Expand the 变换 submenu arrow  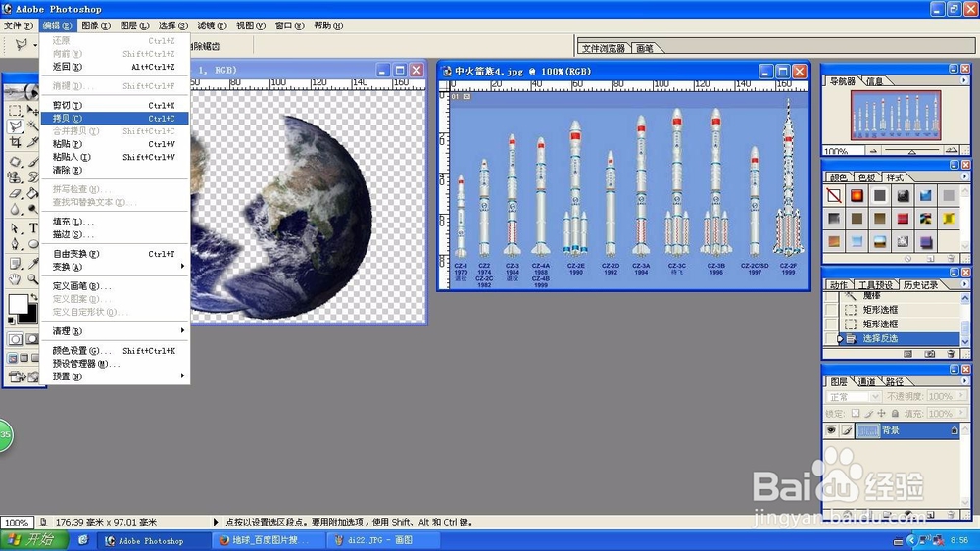click(182, 267)
